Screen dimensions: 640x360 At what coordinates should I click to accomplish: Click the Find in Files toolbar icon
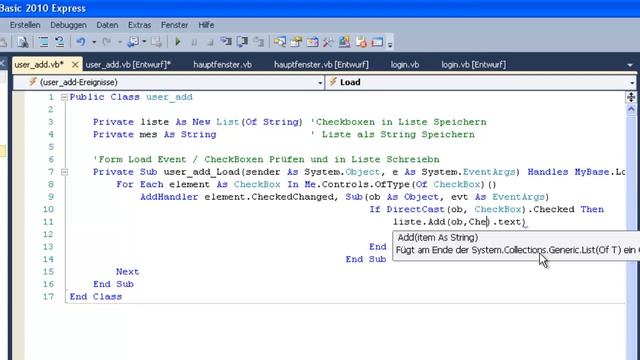point(23,42)
